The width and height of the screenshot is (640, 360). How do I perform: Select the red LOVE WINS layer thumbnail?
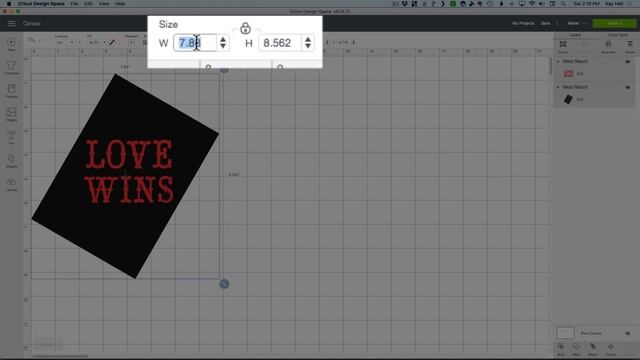(x=568, y=73)
